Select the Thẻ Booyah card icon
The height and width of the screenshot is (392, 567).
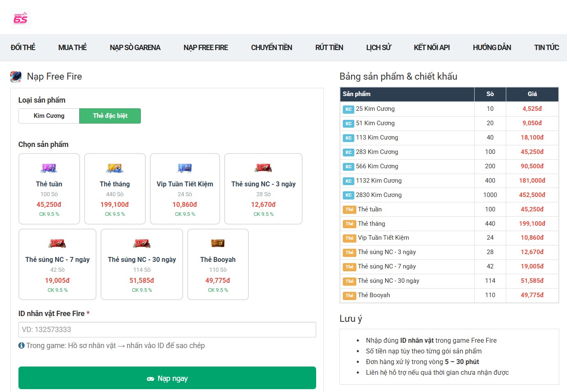click(218, 244)
